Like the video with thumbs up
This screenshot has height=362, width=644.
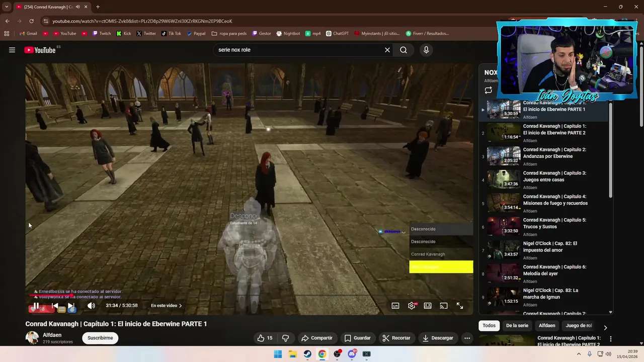pyautogui.click(x=265, y=338)
